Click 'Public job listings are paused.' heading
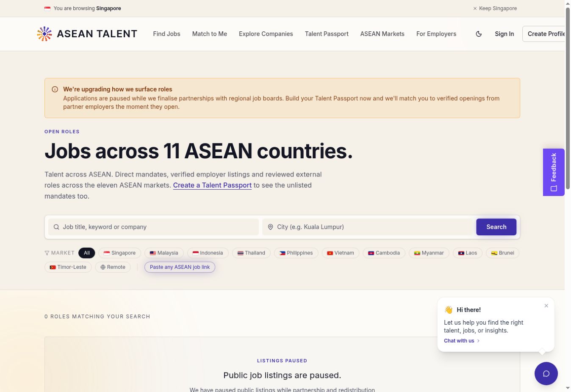Screen dimensions: 571x392 pos(282,375)
